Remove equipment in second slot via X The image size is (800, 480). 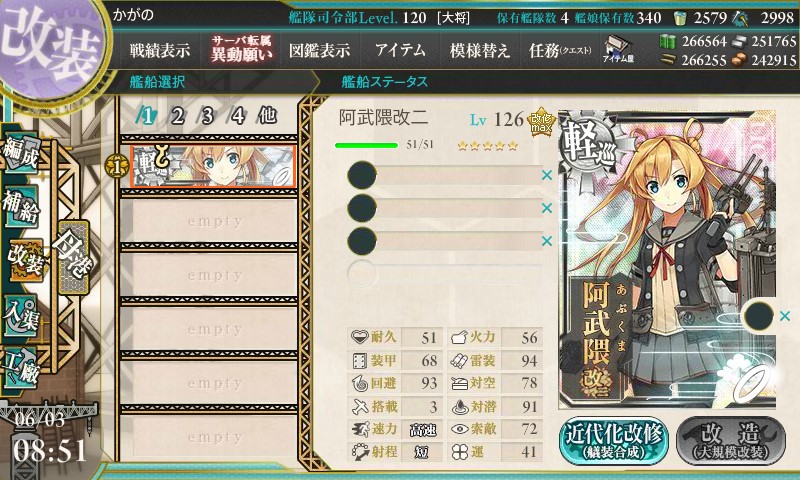(547, 208)
